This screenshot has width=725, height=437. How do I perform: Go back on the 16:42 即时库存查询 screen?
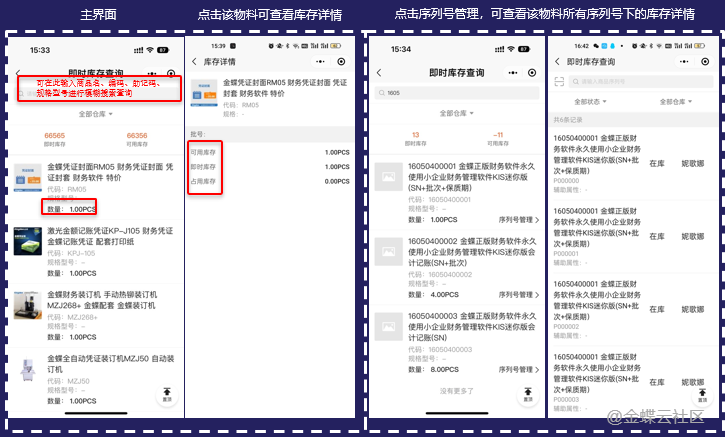coord(557,62)
